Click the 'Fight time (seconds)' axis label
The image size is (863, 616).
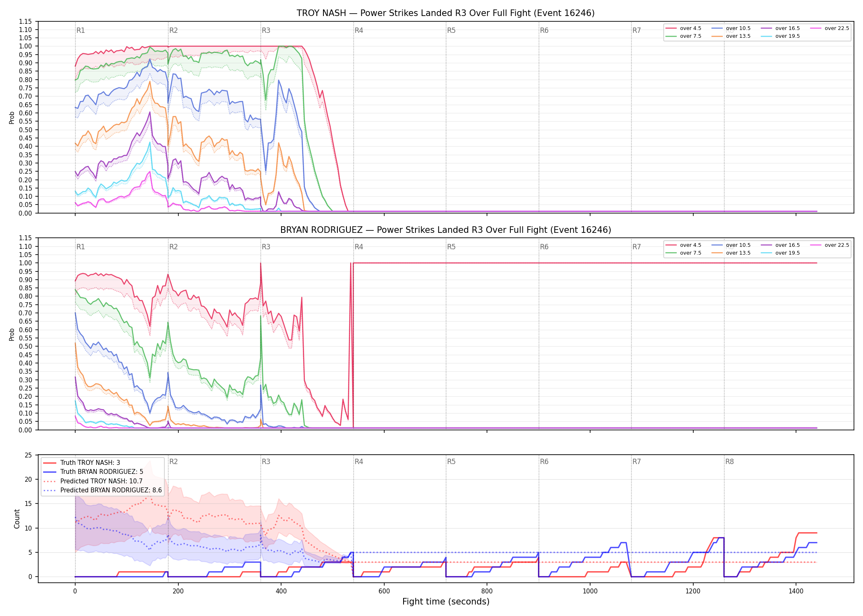point(446,602)
